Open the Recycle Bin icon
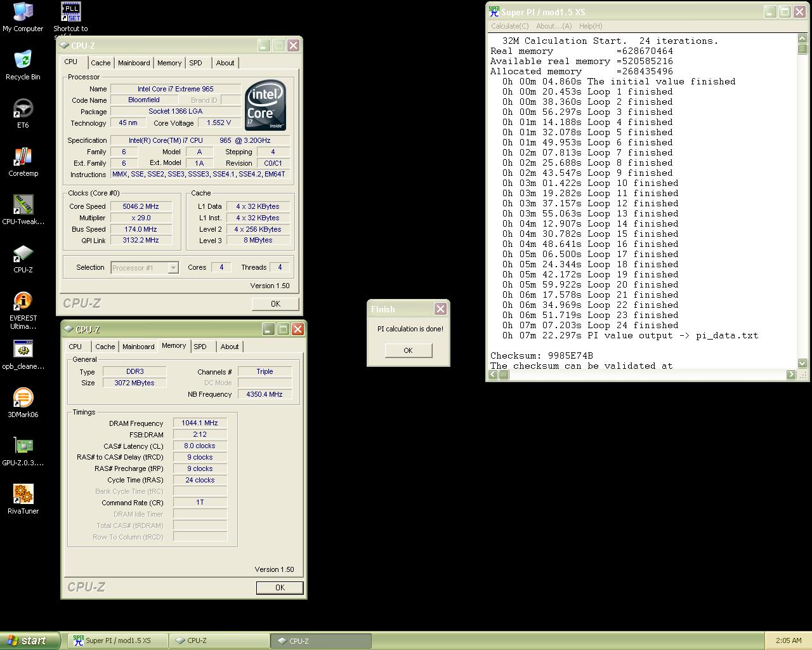Image resolution: width=812 pixels, height=650 pixels. pos(23,65)
